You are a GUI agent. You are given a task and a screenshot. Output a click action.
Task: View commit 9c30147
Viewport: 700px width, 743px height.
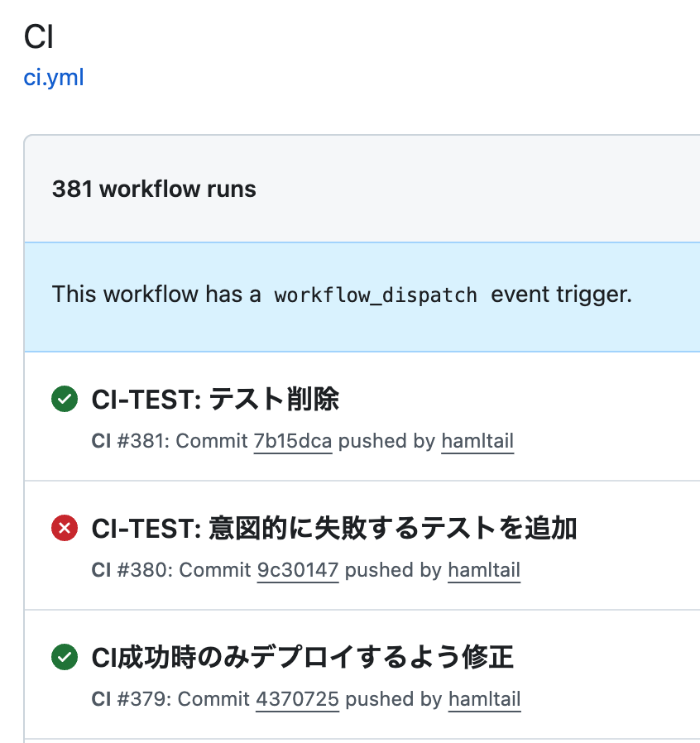(297, 570)
